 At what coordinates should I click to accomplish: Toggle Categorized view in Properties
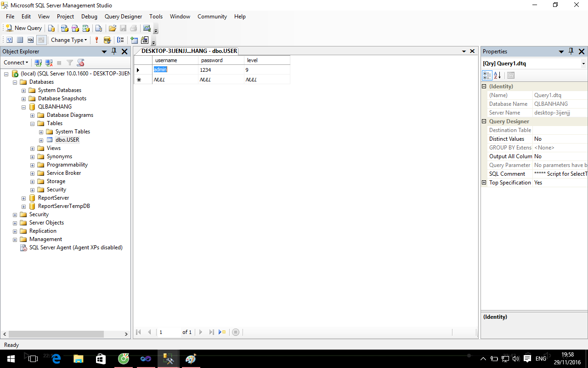[487, 75]
